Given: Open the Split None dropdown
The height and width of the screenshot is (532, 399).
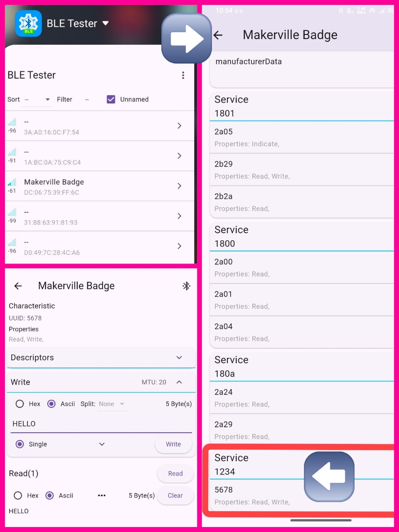Looking at the screenshot, I should coord(111,404).
